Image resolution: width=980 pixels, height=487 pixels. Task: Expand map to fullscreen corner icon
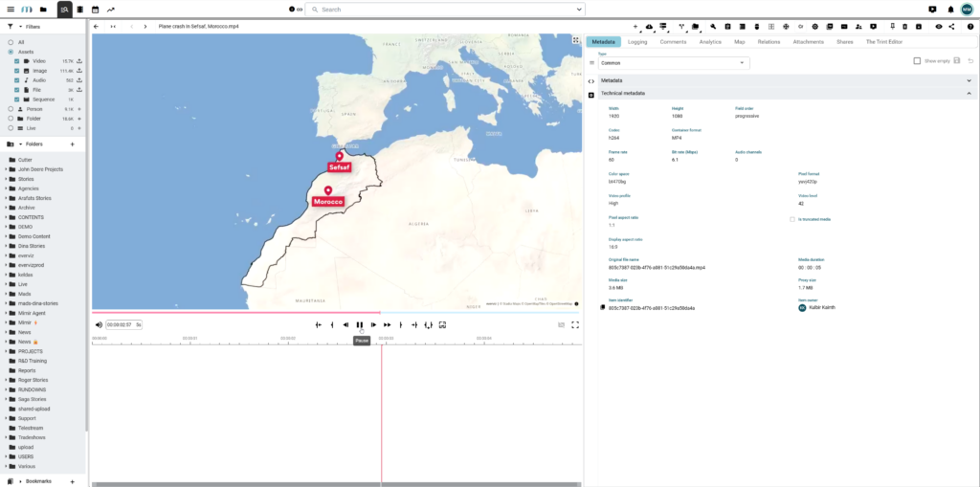(x=575, y=40)
